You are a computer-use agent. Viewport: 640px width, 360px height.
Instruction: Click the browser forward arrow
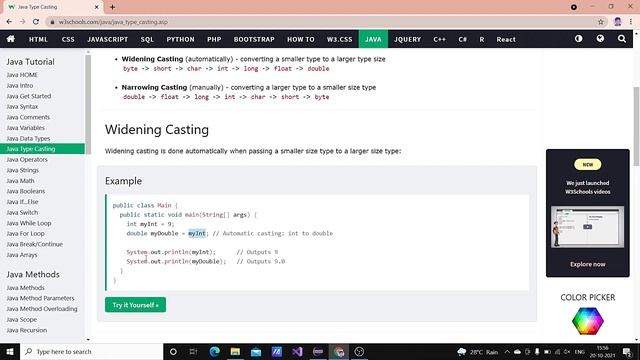[22, 22]
